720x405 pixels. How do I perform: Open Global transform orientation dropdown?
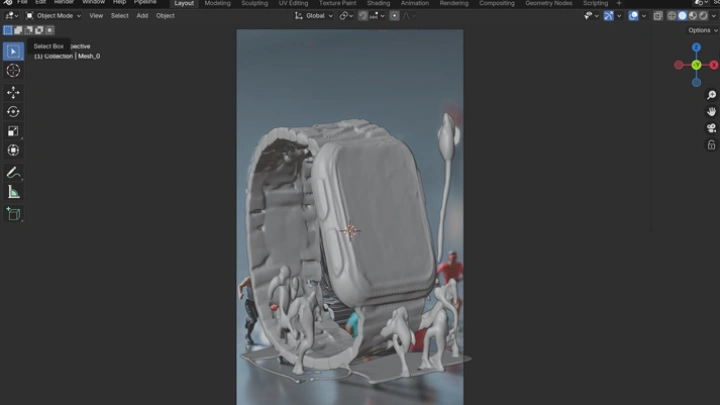pyautogui.click(x=314, y=16)
